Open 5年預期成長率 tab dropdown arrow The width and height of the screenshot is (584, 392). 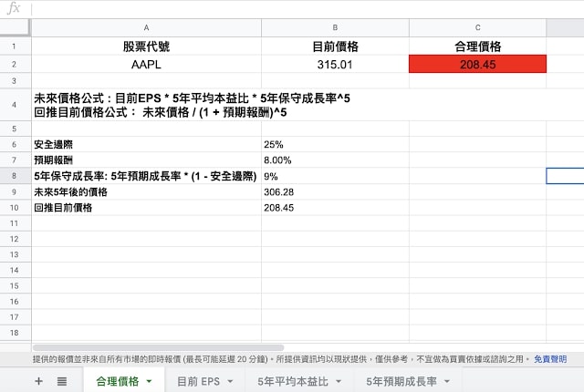coord(447,381)
